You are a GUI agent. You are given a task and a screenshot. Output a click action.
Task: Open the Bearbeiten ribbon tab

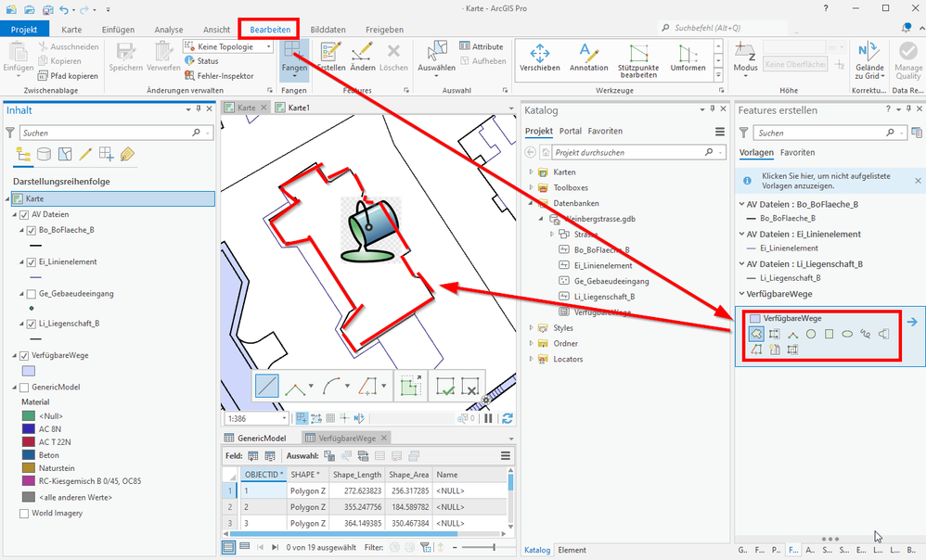[270, 30]
